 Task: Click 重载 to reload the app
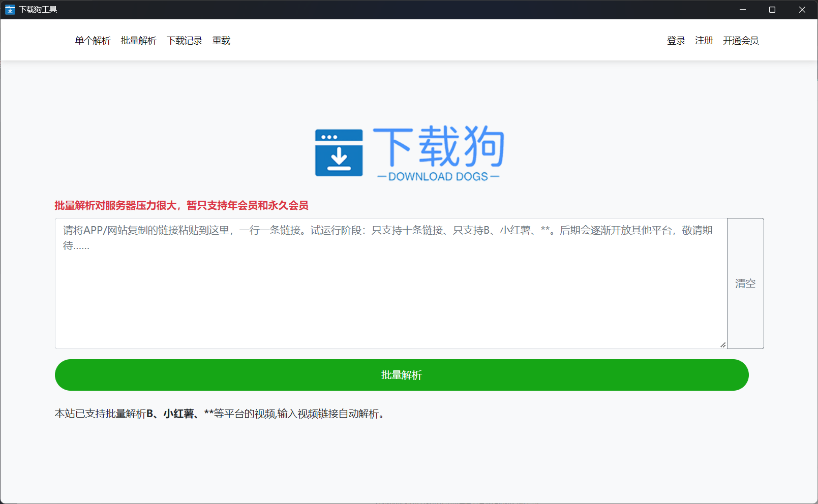(x=221, y=40)
